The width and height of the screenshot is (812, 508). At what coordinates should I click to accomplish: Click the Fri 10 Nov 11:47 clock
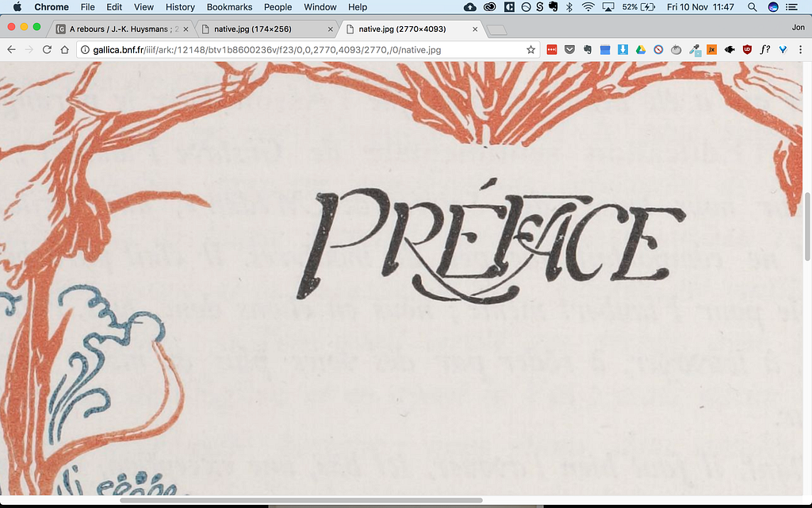click(701, 6)
